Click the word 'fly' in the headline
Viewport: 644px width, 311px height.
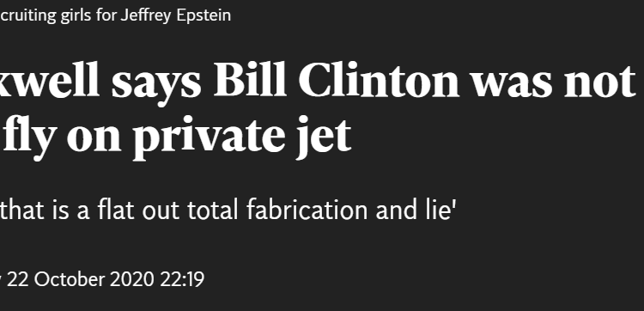[29, 137]
